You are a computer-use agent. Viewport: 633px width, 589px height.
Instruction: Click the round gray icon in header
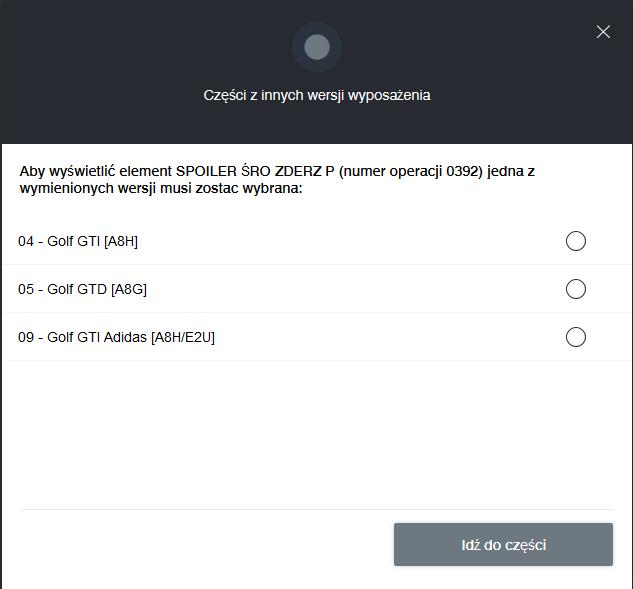(x=317, y=47)
